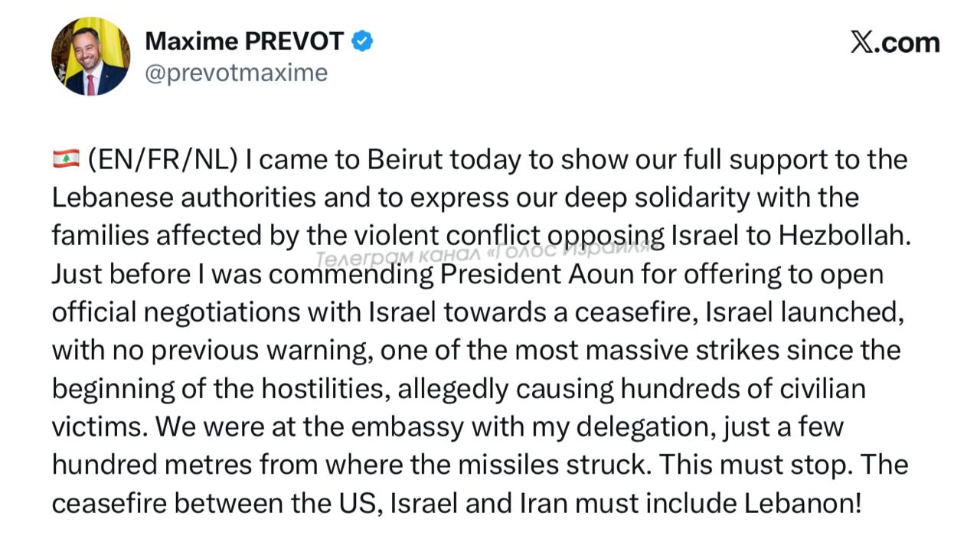Click the blue verified checkmark badge
This screenshot has height=539, width=980.
pyautogui.click(x=362, y=41)
